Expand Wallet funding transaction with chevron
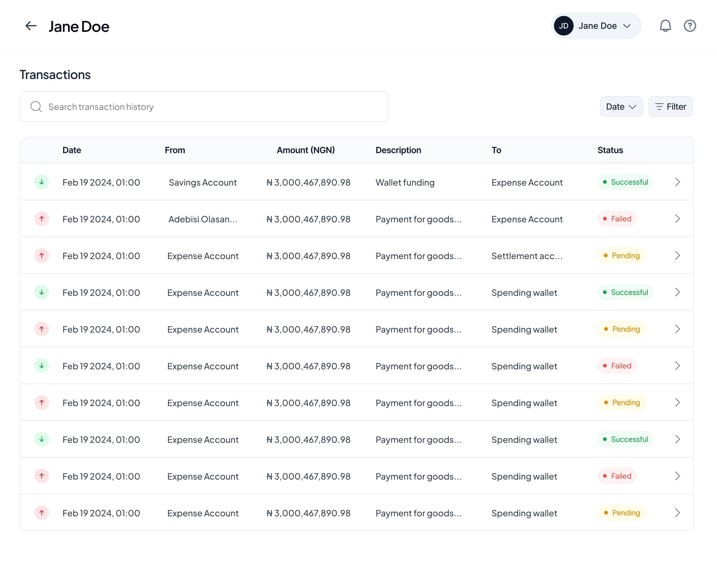 (x=677, y=182)
